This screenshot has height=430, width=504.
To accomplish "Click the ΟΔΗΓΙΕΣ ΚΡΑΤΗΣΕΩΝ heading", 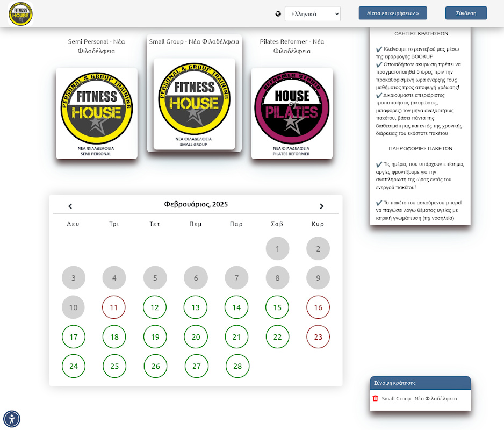I will click(x=421, y=33).
